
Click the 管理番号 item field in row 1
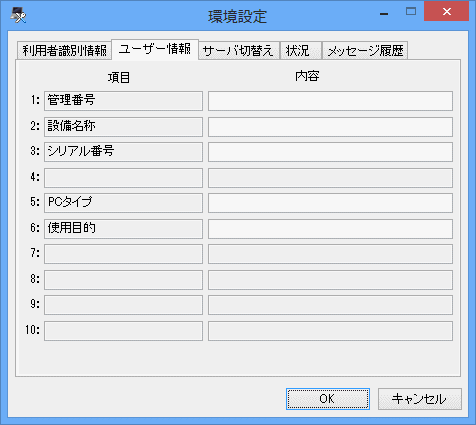point(123,101)
